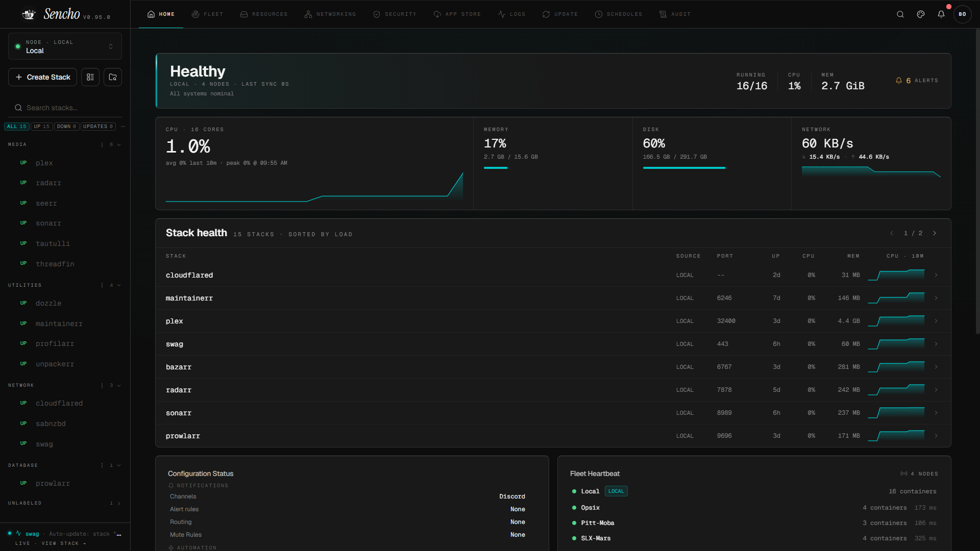Open the search icon in top bar
Viewport: 980px width, 551px height.
[900, 14]
